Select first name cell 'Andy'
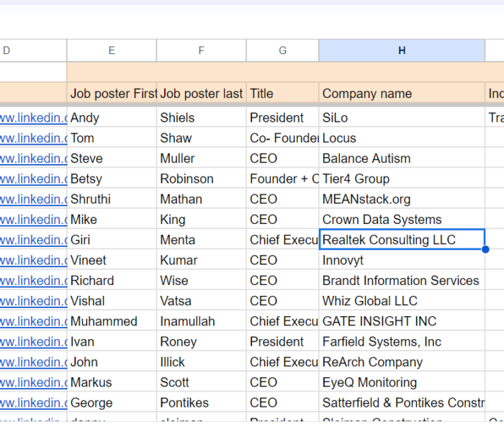The image size is (504, 432). tap(112, 117)
